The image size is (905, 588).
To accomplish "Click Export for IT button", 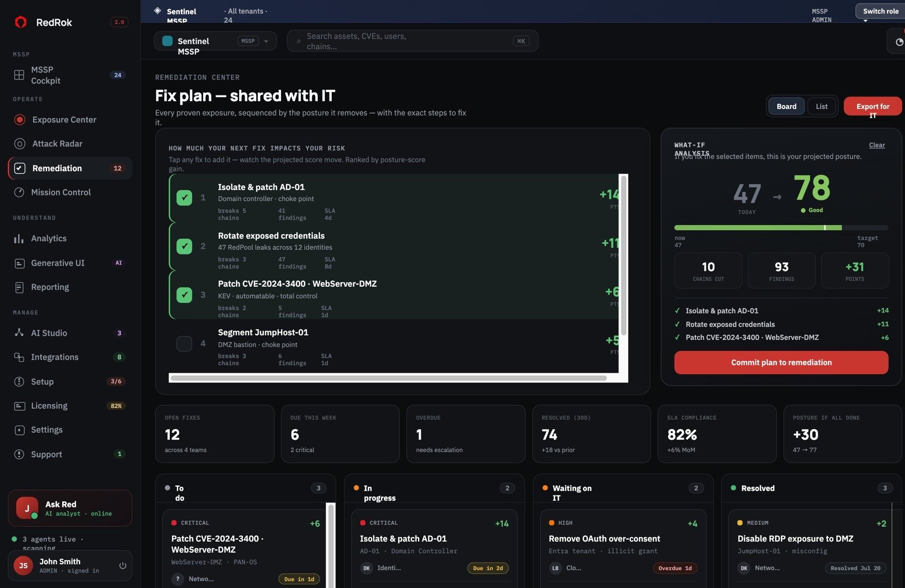I will (873, 106).
